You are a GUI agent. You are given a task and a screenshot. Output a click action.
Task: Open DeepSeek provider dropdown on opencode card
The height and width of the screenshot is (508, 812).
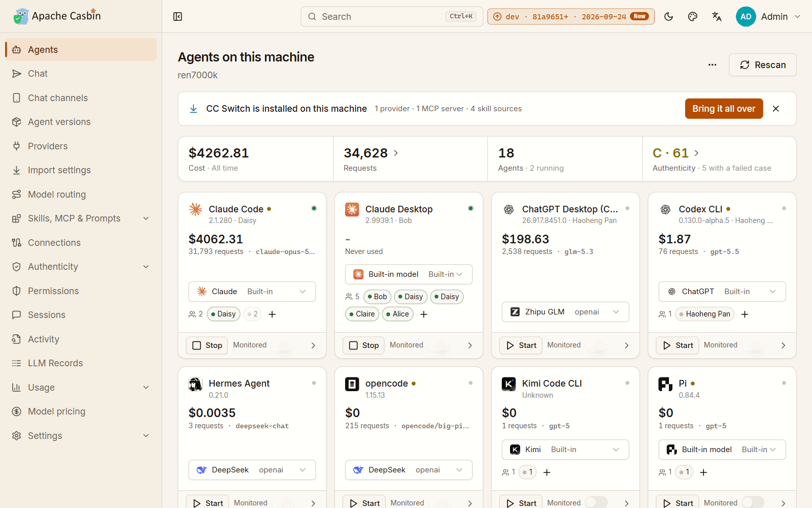409,470
